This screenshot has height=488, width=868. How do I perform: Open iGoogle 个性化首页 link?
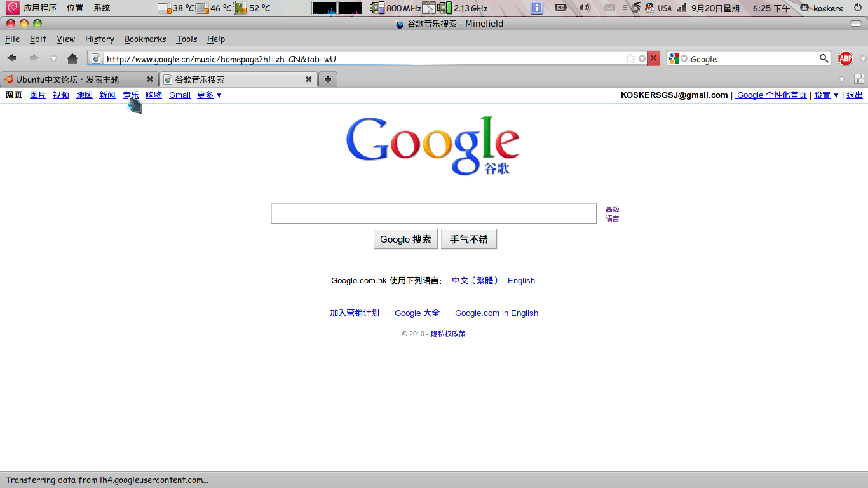click(x=771, y=95)
